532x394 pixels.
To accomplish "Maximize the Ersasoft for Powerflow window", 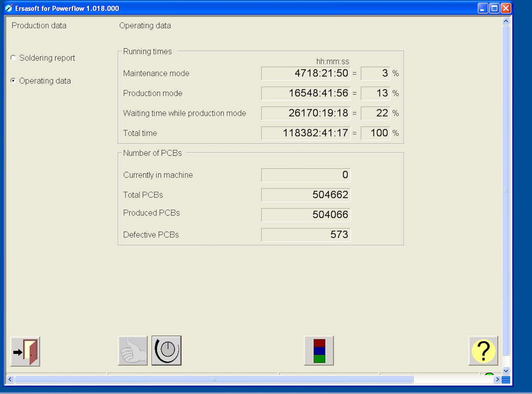I will [x=494, y=8].
